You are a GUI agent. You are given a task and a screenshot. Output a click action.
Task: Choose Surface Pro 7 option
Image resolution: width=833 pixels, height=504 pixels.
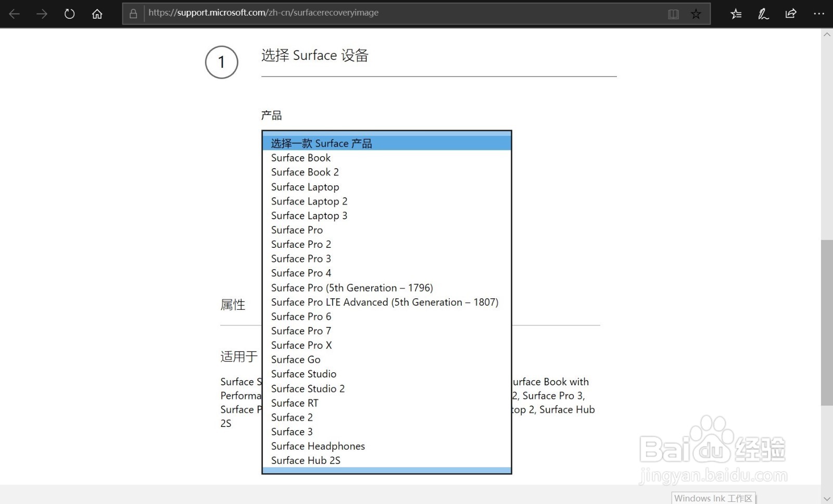coord(387,331)
